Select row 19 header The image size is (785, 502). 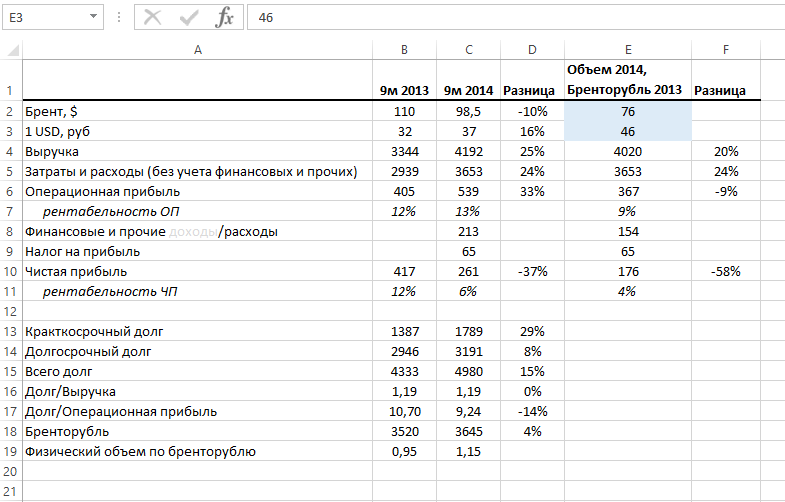[11, 451]
